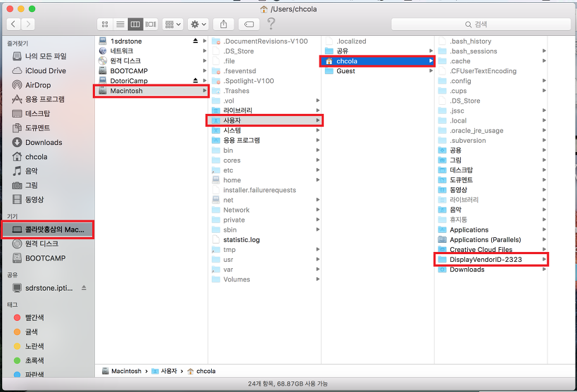This screenshot has width=577, height=392.
Task: Expand the DisplayVendorID-2323 folder
Action: tap(544, 260)
